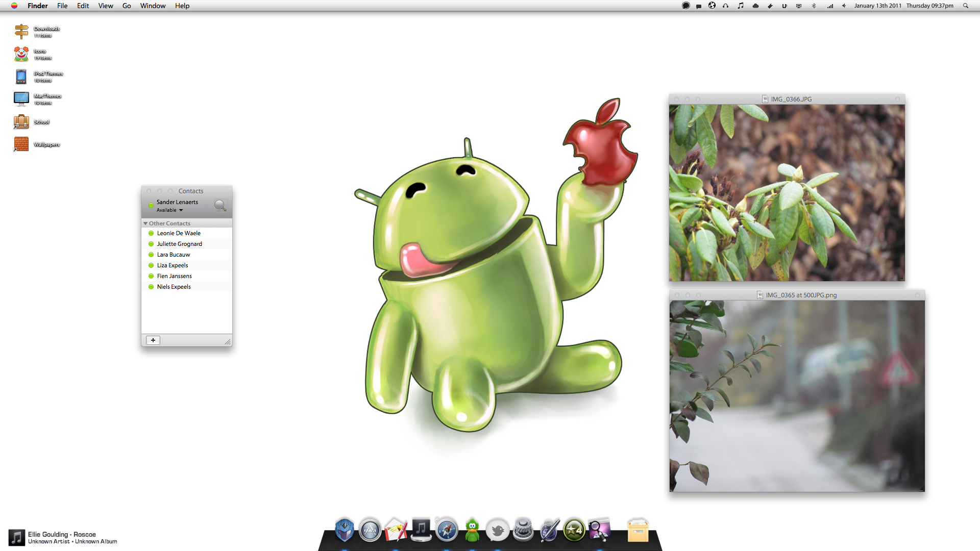Screen dimensions: 980x551
Task: Select contact Lara Bucauw
Action: (187, 255)
